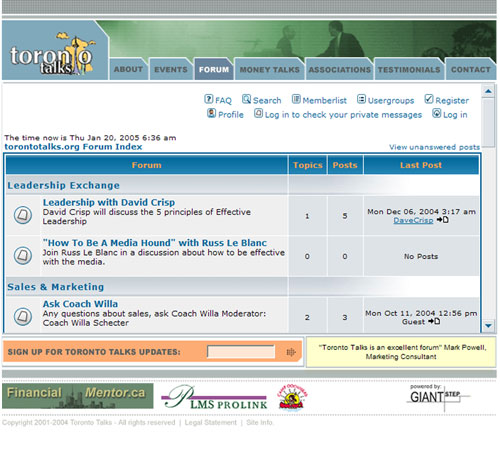Screen dimensions: 500x450
Task: Click the latest-post arrow icon beside Guest
Action: (x=434, y=321)
